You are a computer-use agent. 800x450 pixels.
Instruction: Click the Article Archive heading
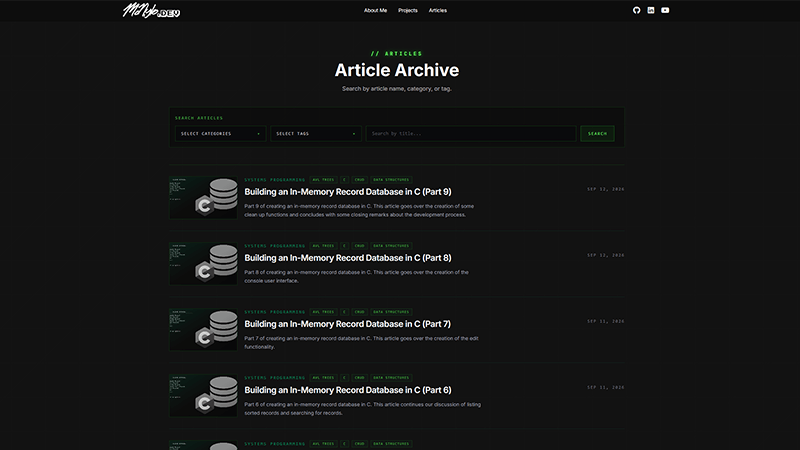pos(397,70)
